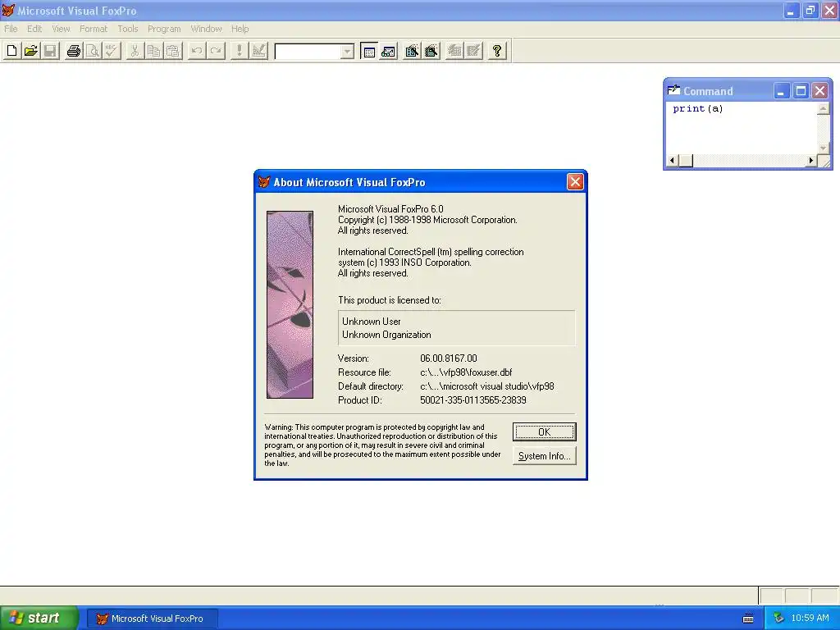The height and width of the screenshot is (630, 840).
Task: Click the Product ID 50021-335-0113565-23839 value
Action: 473,400
